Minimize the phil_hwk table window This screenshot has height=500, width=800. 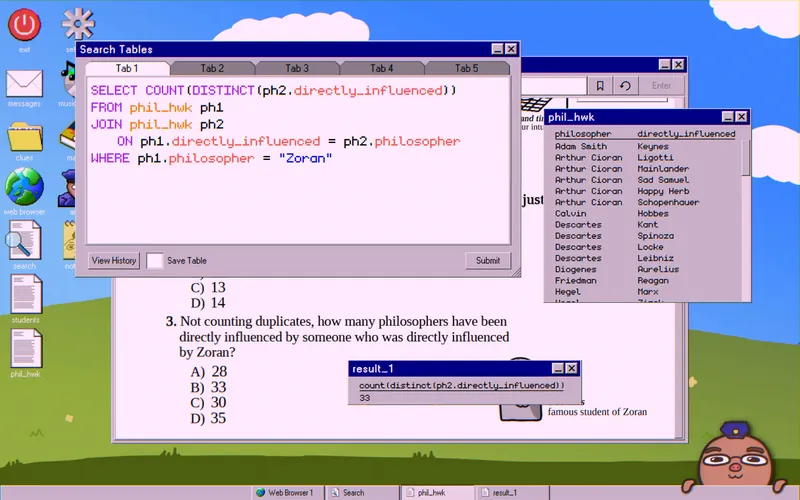(728, 117)
